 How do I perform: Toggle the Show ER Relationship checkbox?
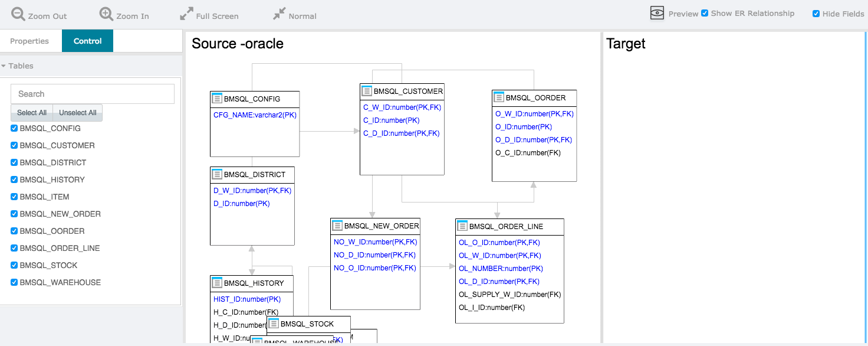[705, 13]
